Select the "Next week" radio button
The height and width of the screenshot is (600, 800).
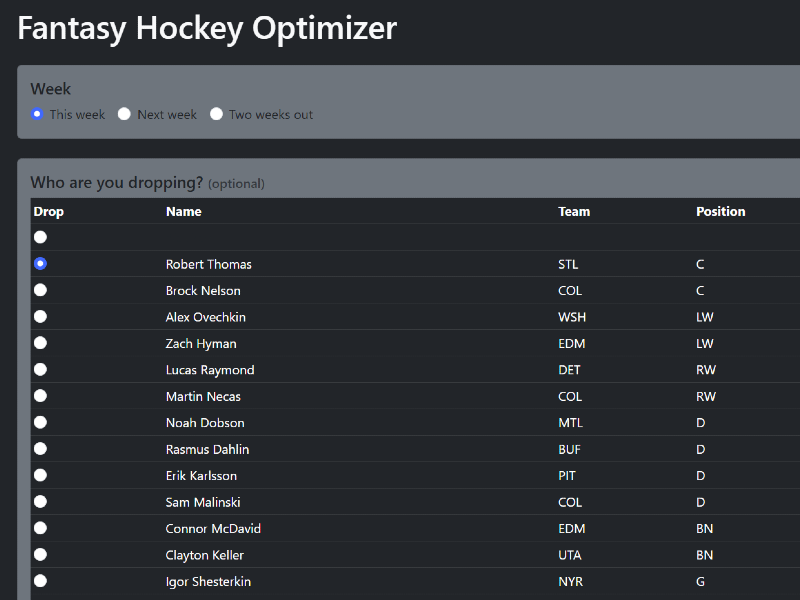click(x=124, y=114)
